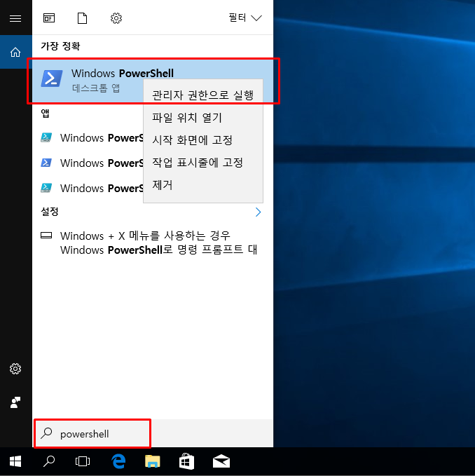
Task: Choose 시작 화면에 고정 from context menu
Action: (203, 140)
